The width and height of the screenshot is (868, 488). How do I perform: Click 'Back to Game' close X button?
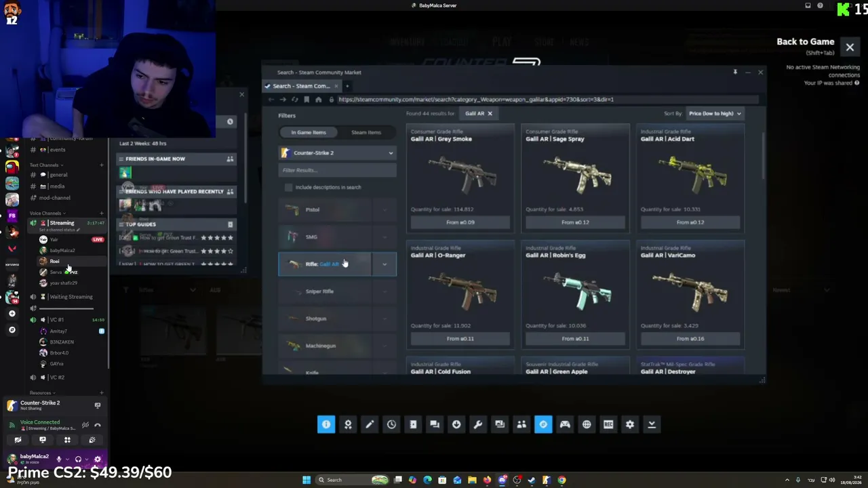(850, 47)
